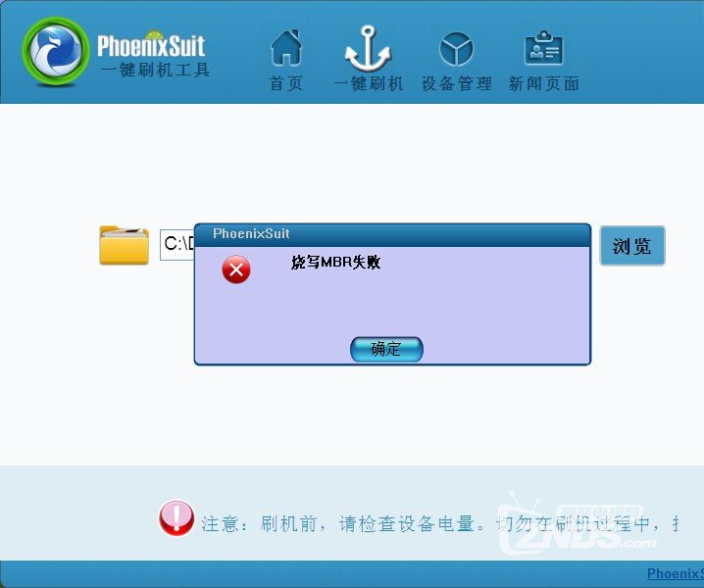Click the PhoenixSuit dialog title bar
The image size is (704, 588).
point(392,234)
